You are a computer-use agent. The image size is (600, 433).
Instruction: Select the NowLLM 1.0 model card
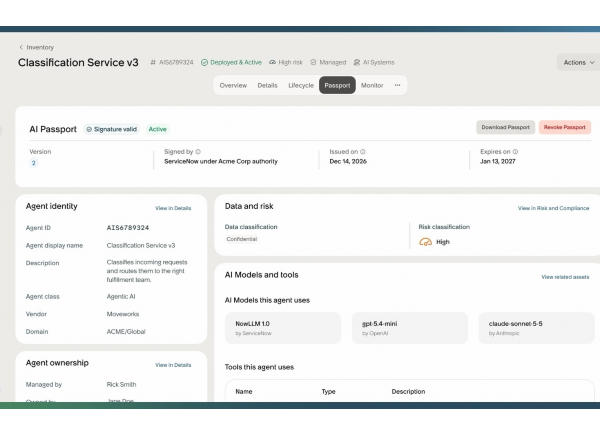point(283,328)
